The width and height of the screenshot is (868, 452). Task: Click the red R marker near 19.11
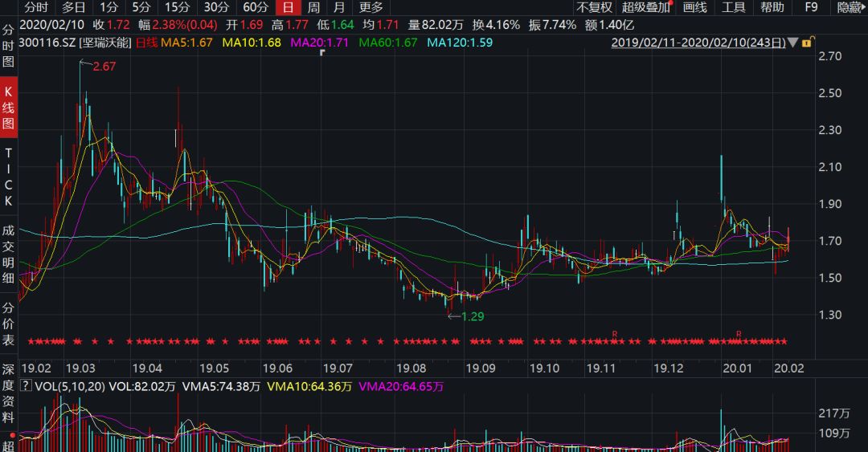(614, 333)
